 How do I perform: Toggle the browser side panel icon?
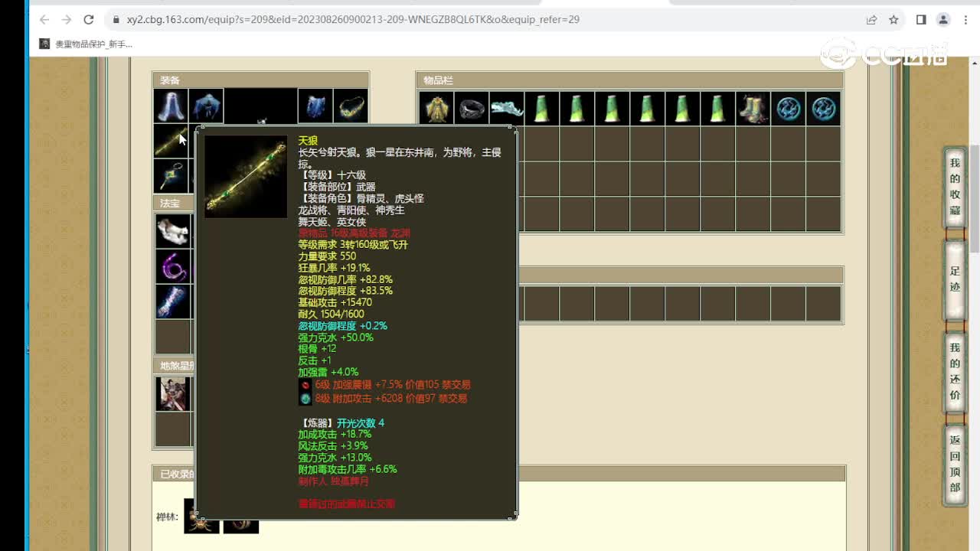(921, 19)
